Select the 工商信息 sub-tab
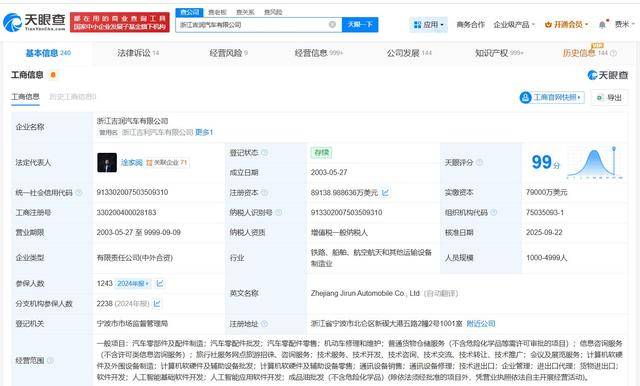The image size is (640, 386). tap(25, 97)
